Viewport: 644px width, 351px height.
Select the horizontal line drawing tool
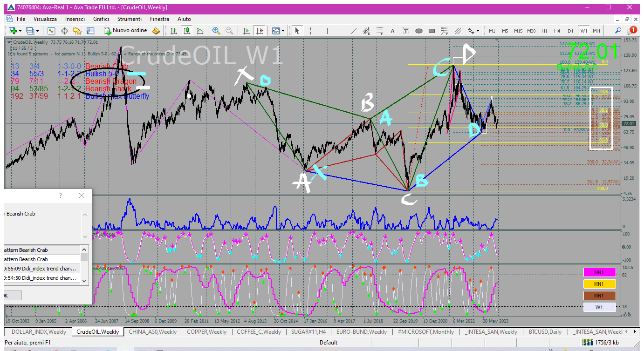(x=341, y=31)
